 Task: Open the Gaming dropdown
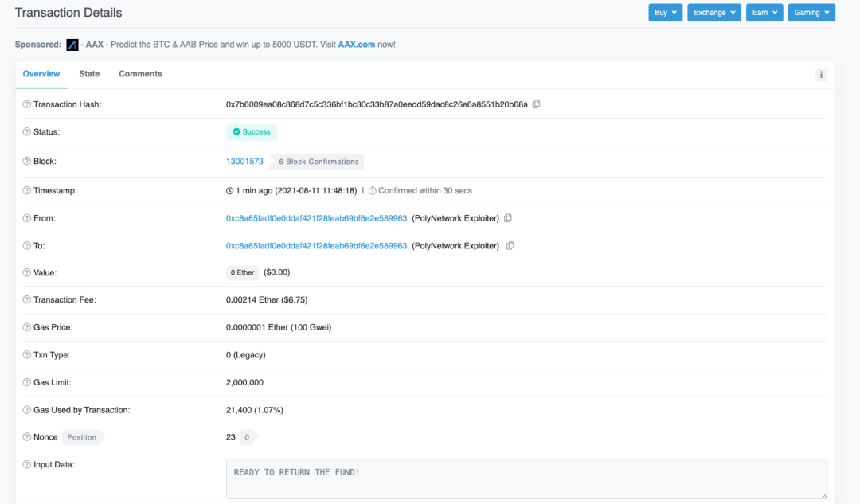tap(811, 13)
